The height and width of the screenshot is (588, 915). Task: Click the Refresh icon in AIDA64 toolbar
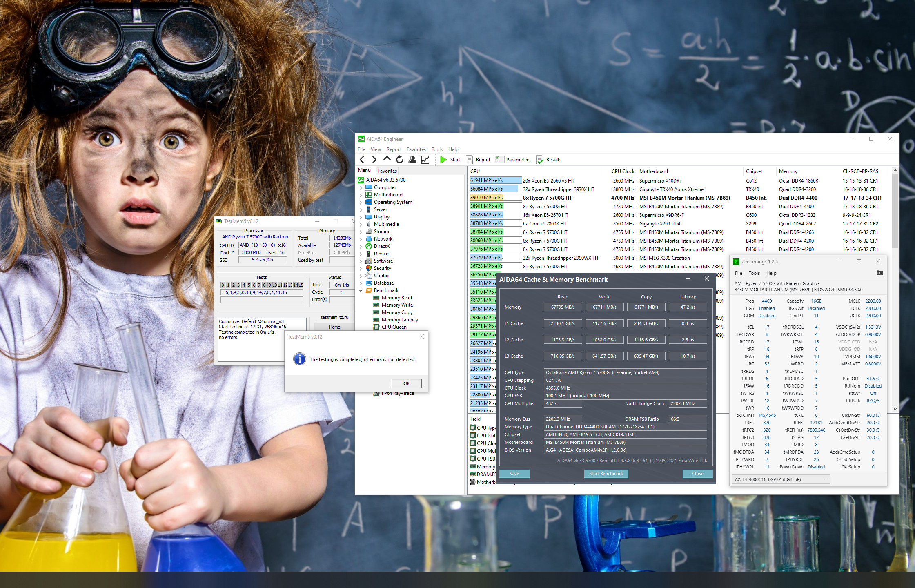[400, 160]
